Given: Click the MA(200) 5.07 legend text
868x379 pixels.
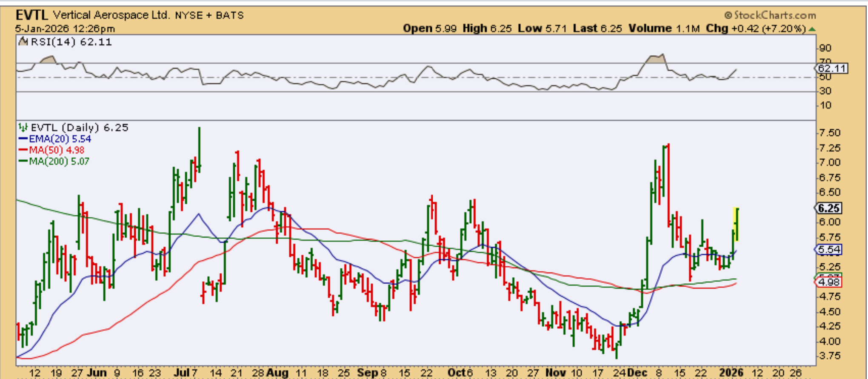Looking at the screenshot, I should coord(59,161).
